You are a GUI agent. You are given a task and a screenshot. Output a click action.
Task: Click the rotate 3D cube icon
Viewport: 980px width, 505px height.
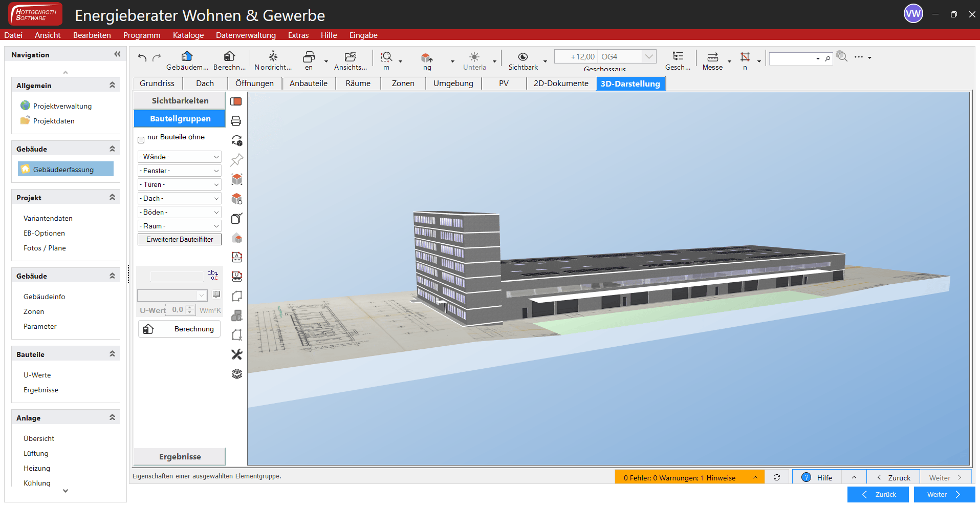[x=237, y=140]
